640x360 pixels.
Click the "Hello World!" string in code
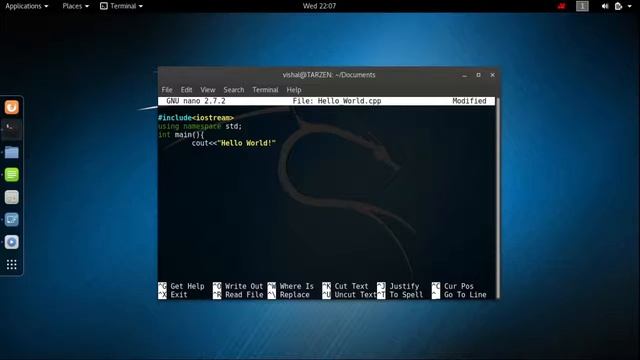[247, 143]
